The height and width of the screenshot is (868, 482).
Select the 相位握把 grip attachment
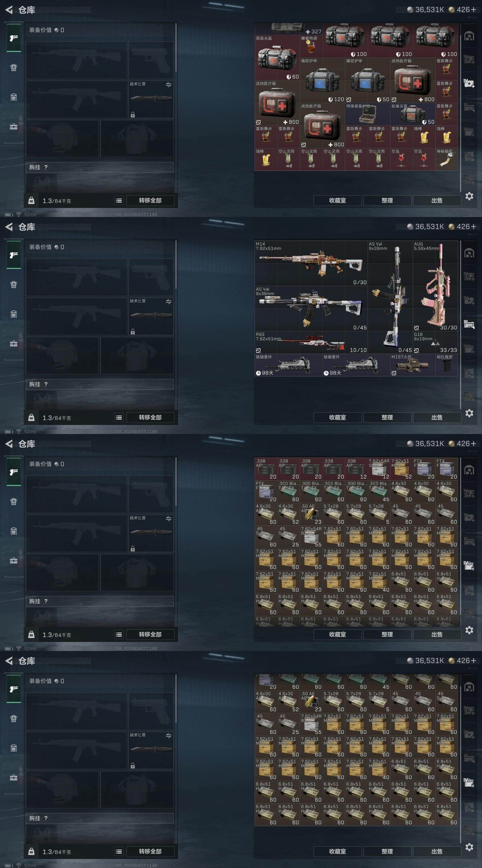[x=446, y=365]
